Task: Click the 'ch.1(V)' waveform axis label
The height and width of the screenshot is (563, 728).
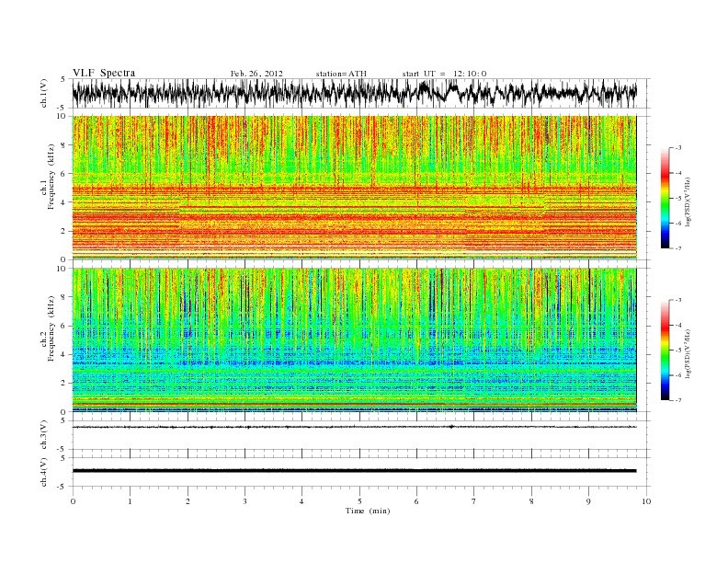Action: (x=44, y=93)
